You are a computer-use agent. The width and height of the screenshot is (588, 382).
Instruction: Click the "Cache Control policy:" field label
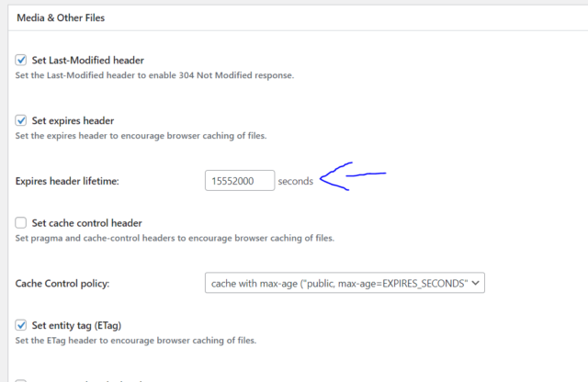[x=63, y=284]
